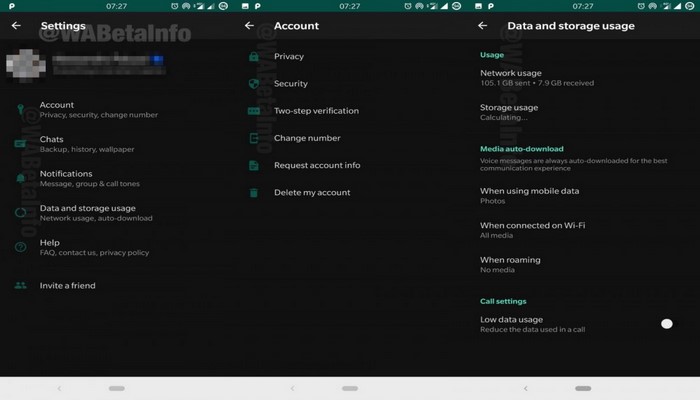Image resolution: width=700 pixels, height=400 pixels.
Task: Select Two-step verification
Action: click(316, 111)
